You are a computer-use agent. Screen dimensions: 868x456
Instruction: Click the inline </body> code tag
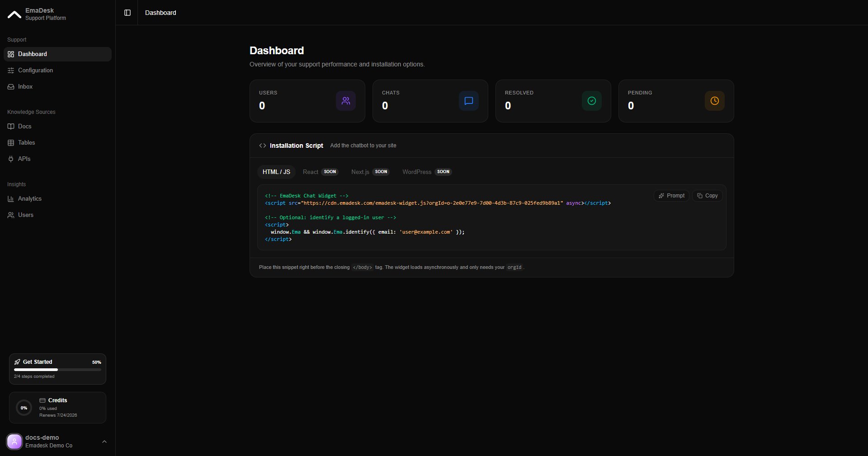click(x=363, y=268)
